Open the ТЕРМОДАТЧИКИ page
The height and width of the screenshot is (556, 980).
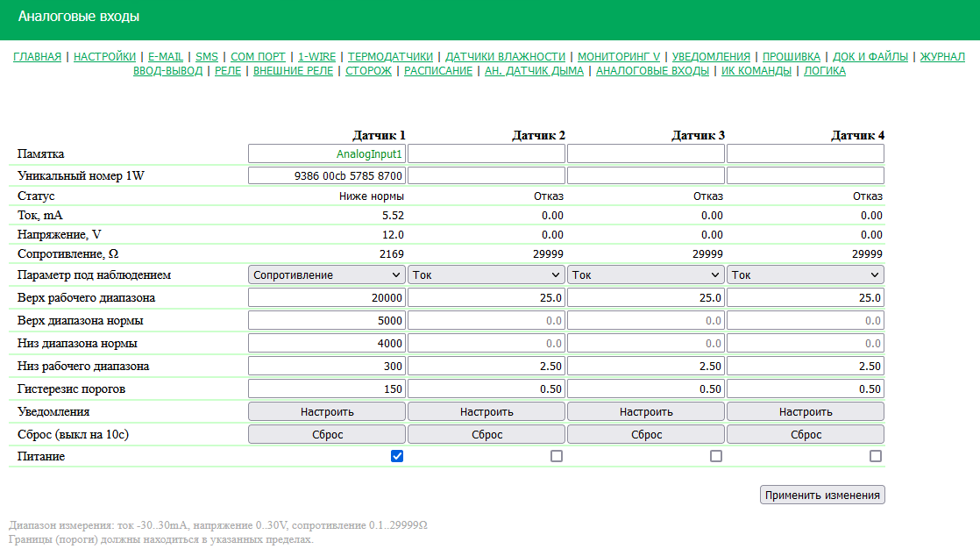pyautogui.click(x=391, y=57)
